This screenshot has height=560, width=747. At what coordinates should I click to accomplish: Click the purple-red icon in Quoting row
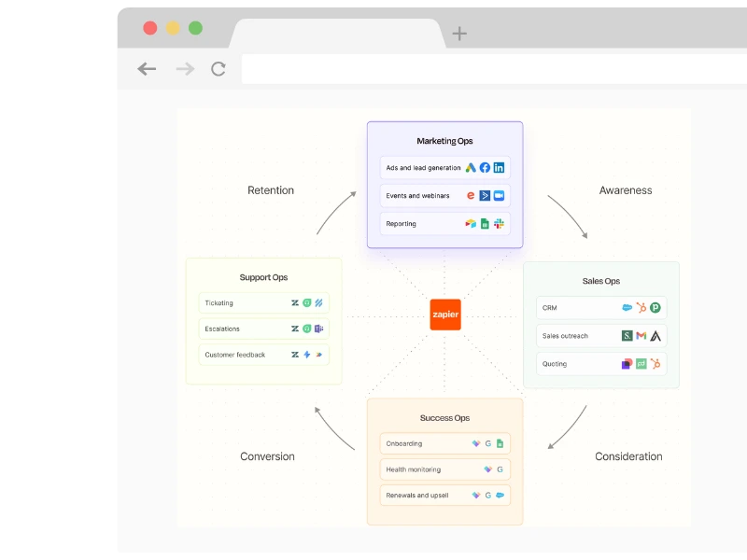click(x=627, y=364)
